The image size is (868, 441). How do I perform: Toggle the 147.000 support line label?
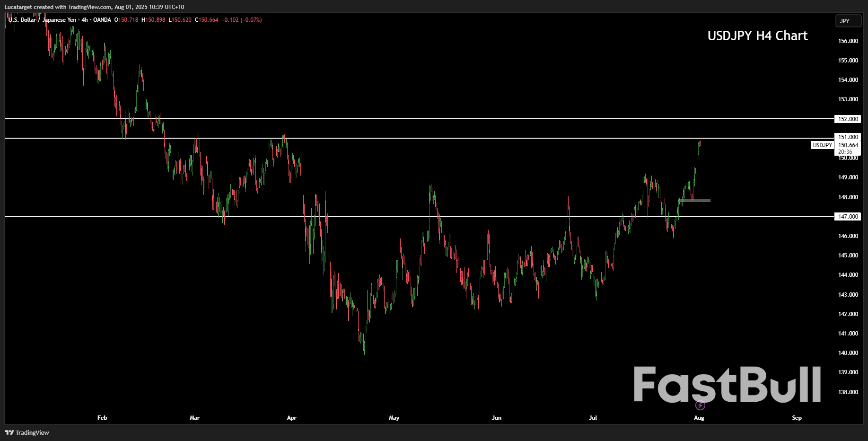[847, 216]
